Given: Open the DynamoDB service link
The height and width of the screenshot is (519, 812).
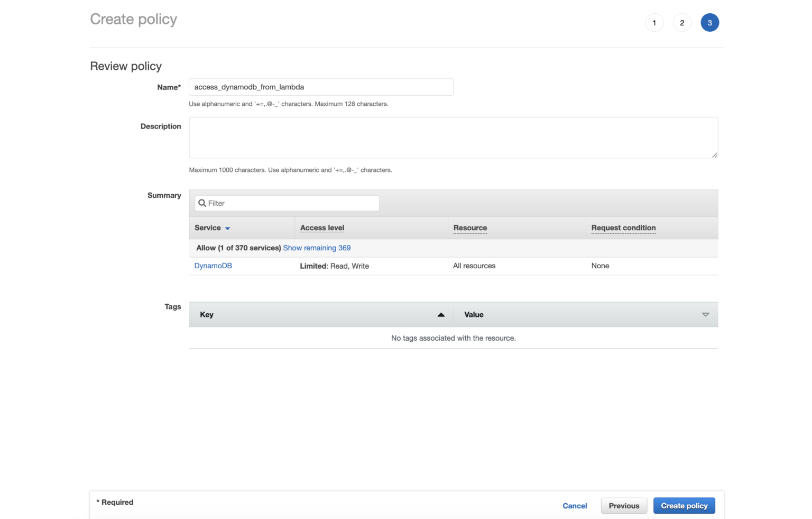Looking at the screenshot, I should [x=213, y=266].
